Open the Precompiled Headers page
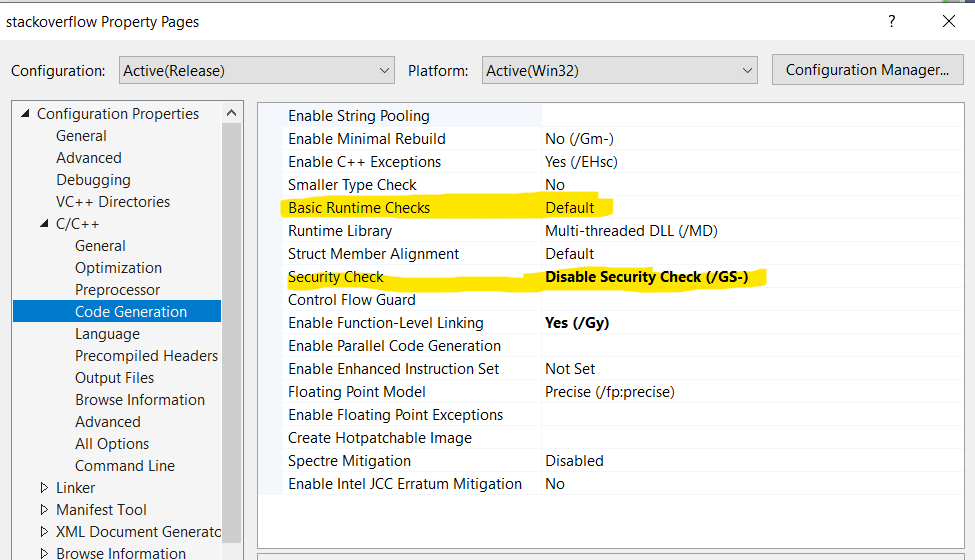The image size is (975, 560). (146, 356)
